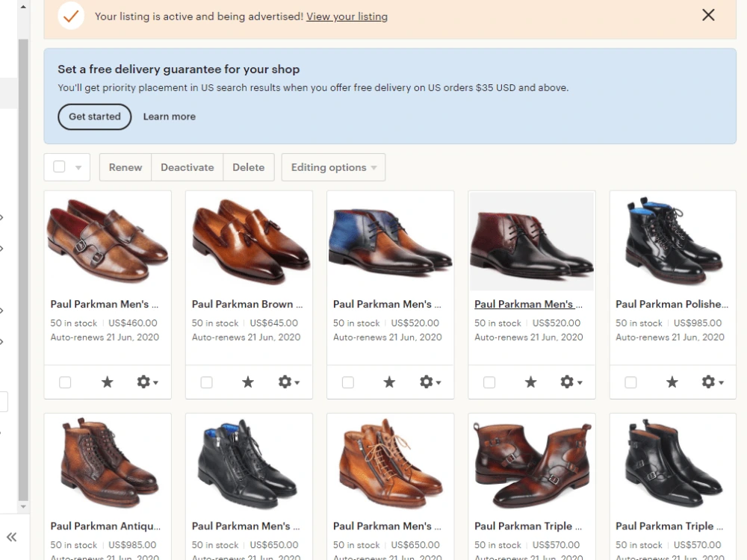Tick the burgundy chukka boot listing checkbox
Image resolution: width=747 pixels, height=560 pixels.
pos(489,382)
